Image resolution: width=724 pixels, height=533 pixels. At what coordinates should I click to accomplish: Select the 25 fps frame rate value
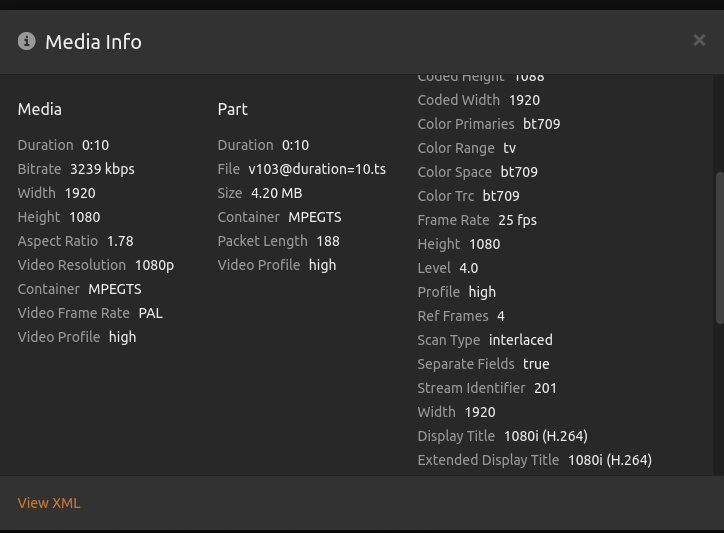[517, 220]
